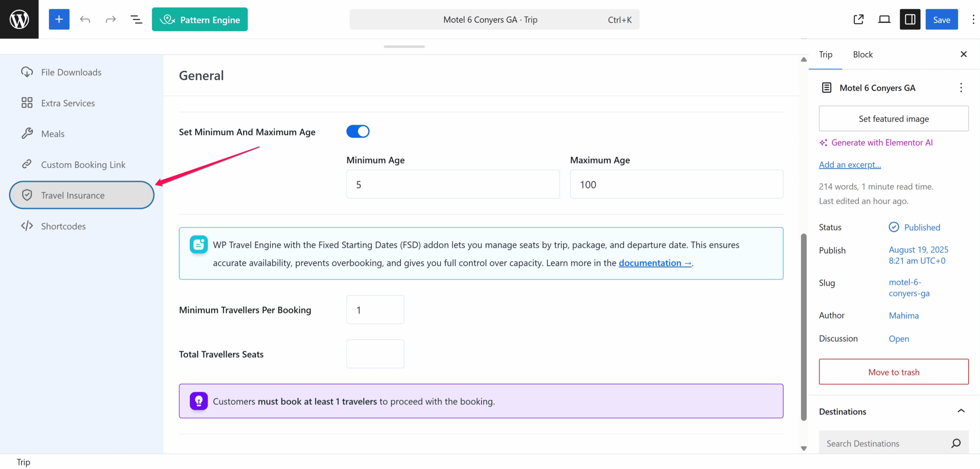The image size is (980, 469).
Task: Open the document overview list icon
Action: tap(136, 19)
